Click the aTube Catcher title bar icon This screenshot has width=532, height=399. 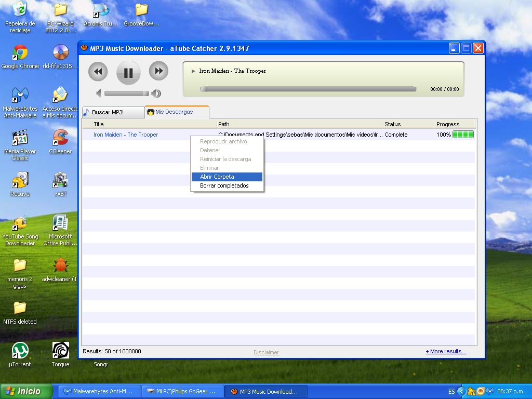pos(84,48)
